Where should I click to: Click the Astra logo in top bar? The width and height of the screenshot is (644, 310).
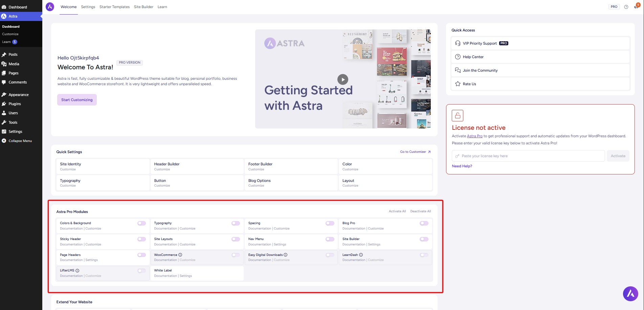tap(50, 7)
